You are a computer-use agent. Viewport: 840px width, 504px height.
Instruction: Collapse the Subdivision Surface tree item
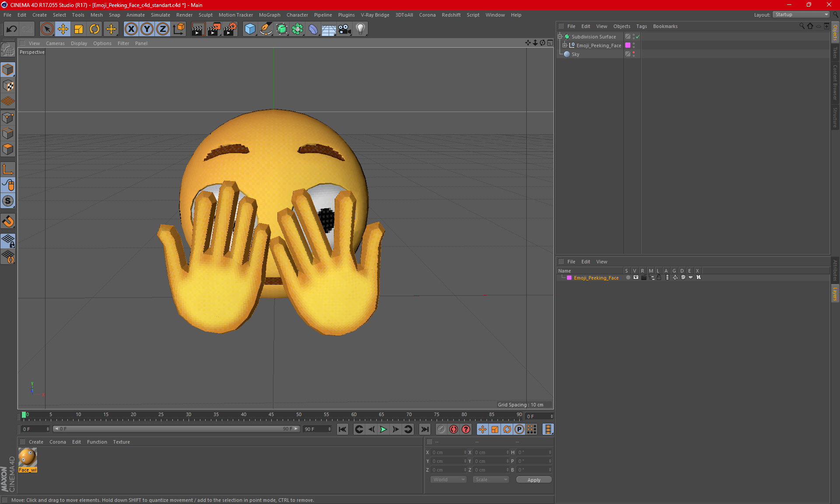(560, 37)
